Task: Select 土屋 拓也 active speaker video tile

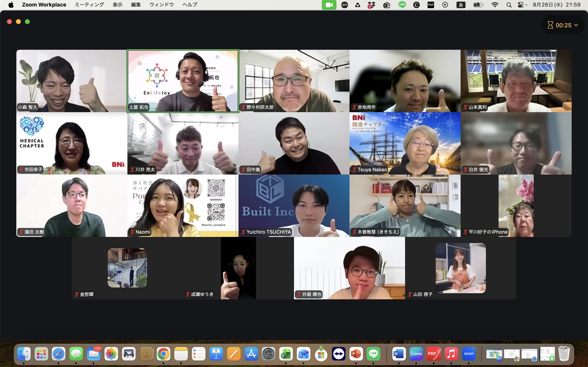Action: [183, 81]
